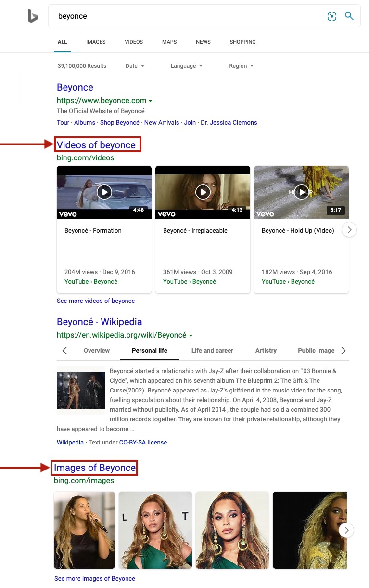This screenshot has height=588, width=369.
Task: Click See more images of Beyonce
Action: pos(95,578)
